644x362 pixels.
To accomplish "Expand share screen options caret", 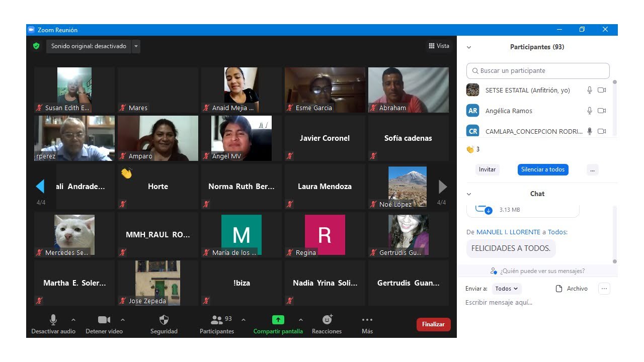I will 301,320.
